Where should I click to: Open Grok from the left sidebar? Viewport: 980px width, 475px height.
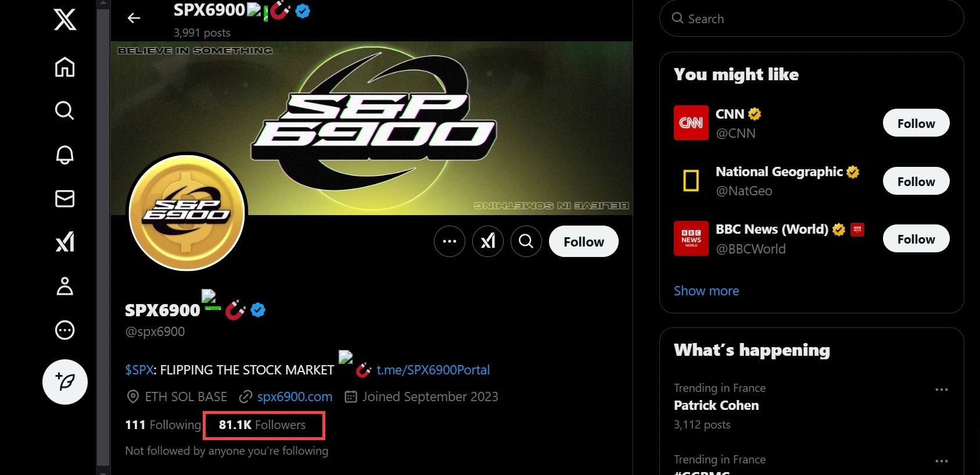pos(64,242)
